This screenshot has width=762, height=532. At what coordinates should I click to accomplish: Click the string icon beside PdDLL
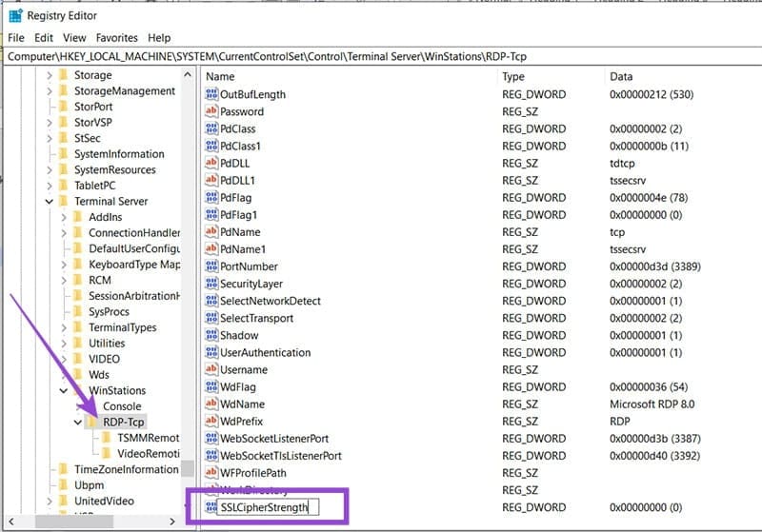[211, 163]
